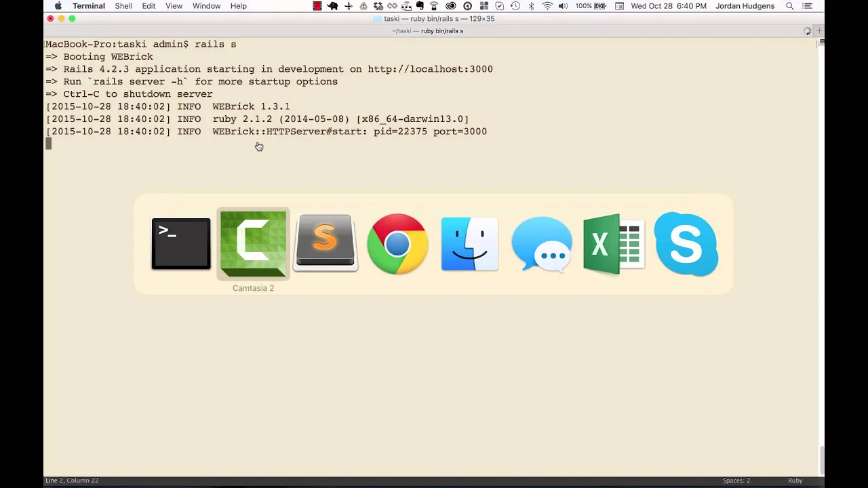Image resolution: width=868 pixels, height=488 pixels.
Task: Open the Wi-Fi status menu
Action: click(547, 6)
